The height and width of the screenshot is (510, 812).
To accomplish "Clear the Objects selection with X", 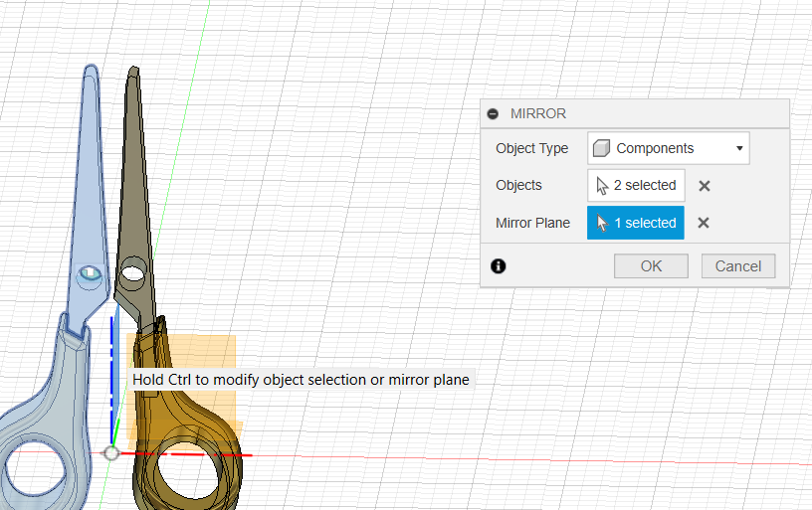I will coord(704,186).
